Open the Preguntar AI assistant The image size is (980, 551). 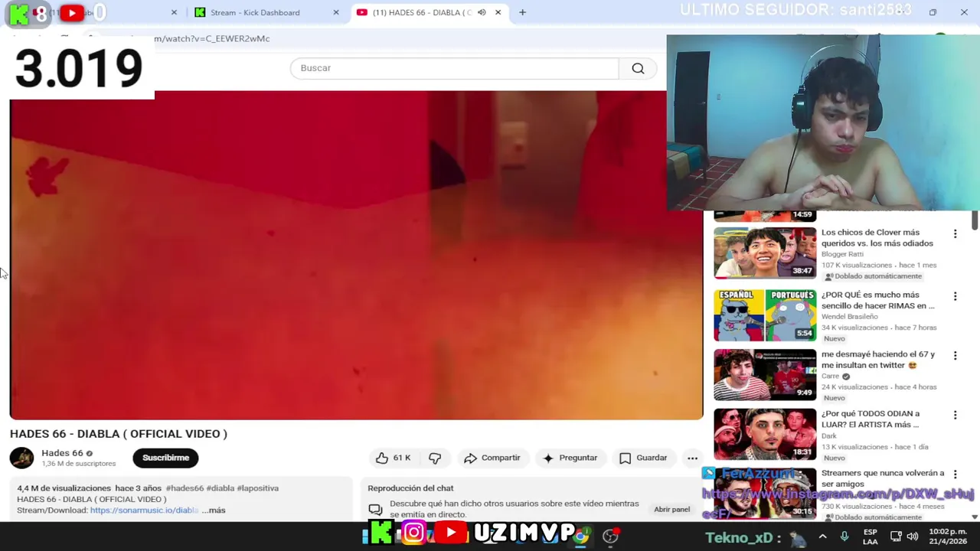coord(570,458)
